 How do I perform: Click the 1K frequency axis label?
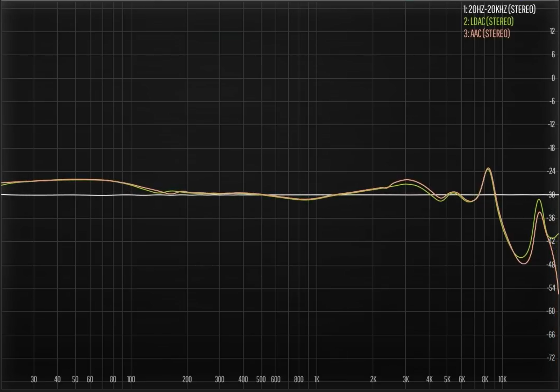317,379
